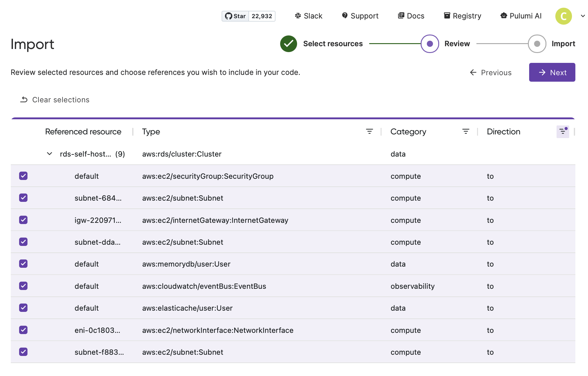Uncheck the memorydb User row checkbox
Image resolution: width=588 pixels, height=376 pixels.
tap(23, 264)
